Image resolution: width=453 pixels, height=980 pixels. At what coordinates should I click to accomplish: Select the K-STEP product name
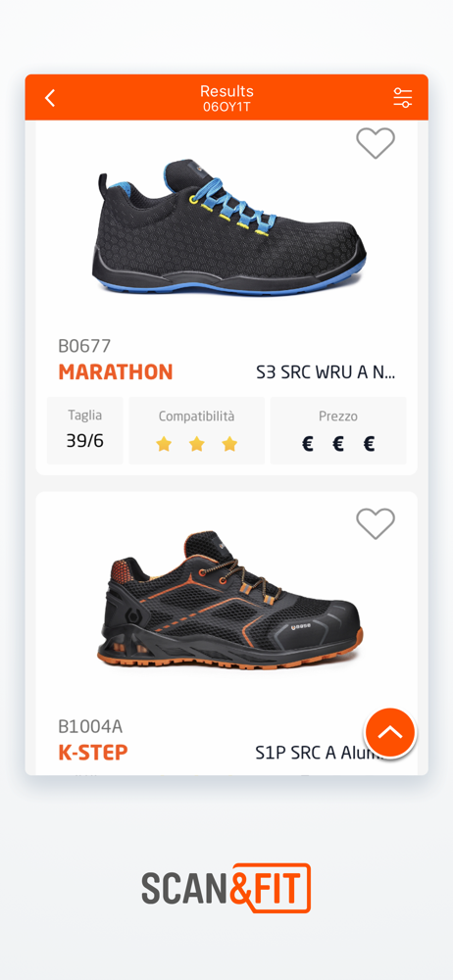point(92,753)
